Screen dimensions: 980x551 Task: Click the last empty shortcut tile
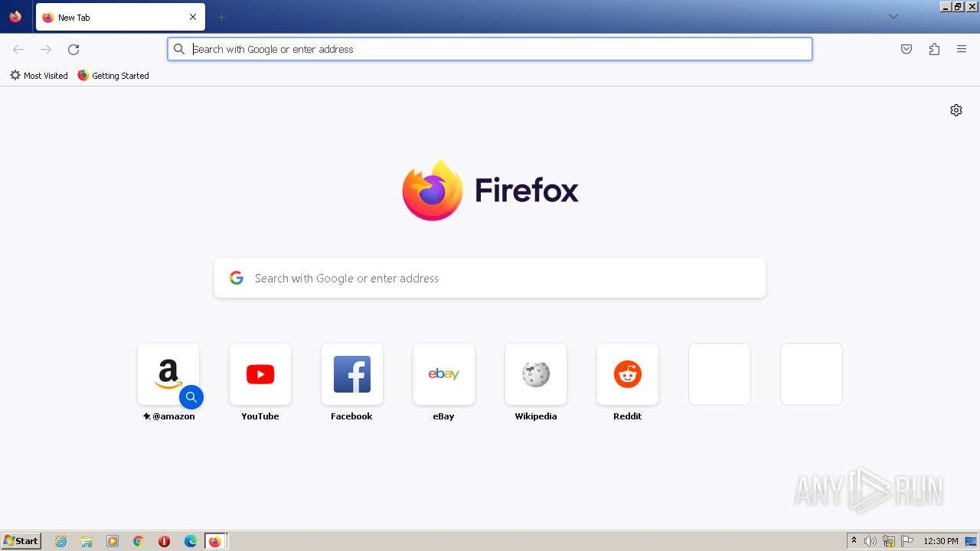(x=812, y=374)
